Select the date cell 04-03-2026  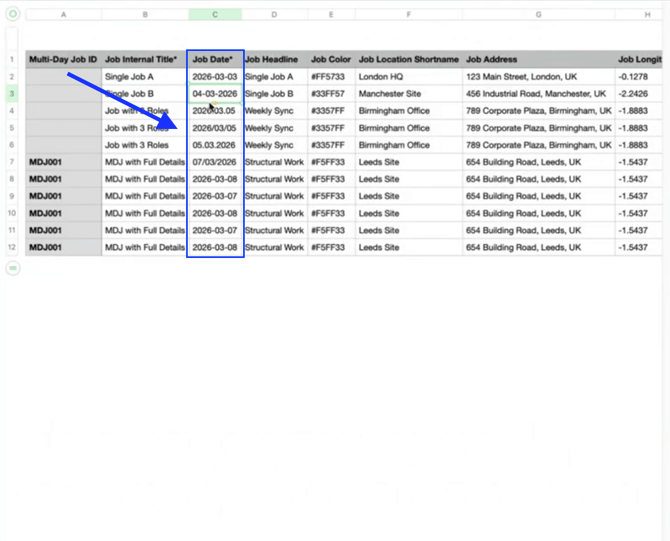coord(215,94)
